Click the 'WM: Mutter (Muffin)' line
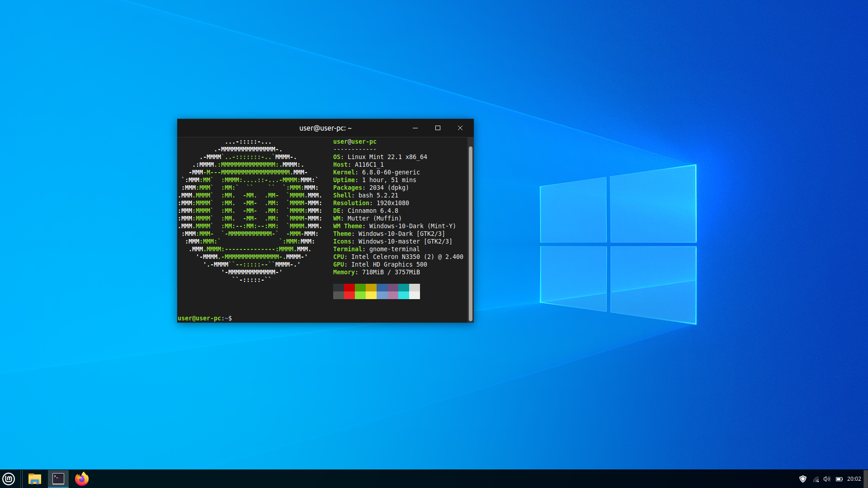This screenshot has width=868, height=488. 368,219
